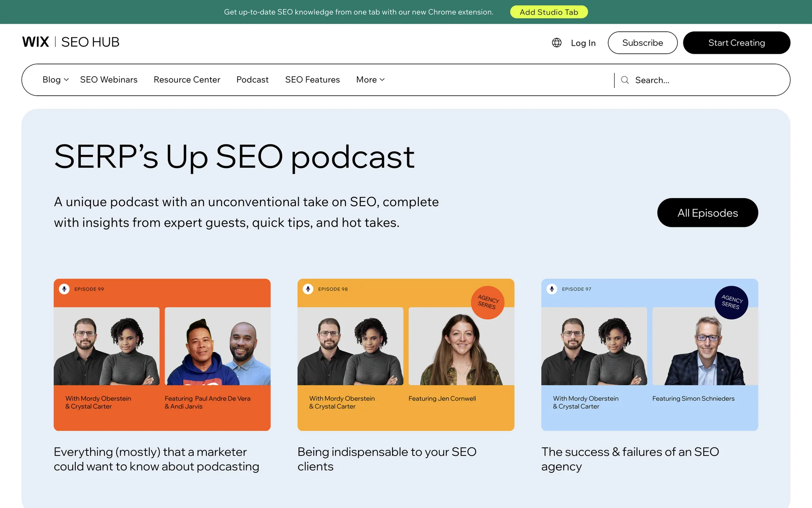812x508 pixels.
Task: Click the WIX SEO HUB logo
Action: 71,42
